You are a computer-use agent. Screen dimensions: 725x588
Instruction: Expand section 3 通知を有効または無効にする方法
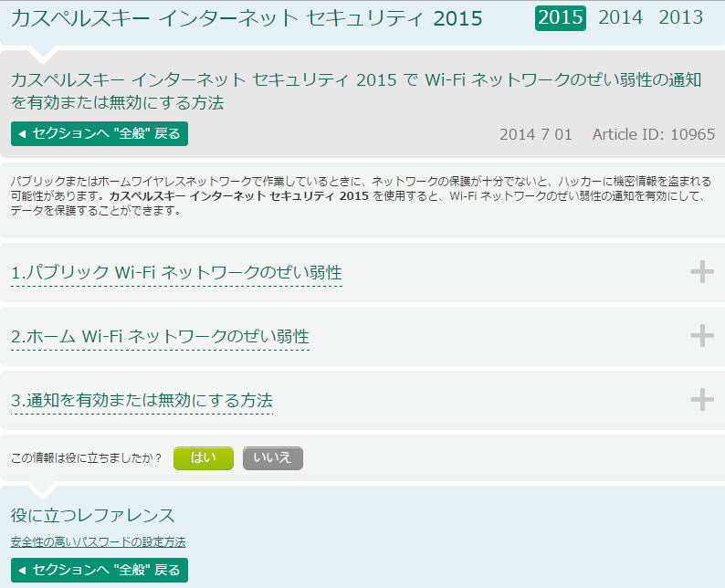142,400
